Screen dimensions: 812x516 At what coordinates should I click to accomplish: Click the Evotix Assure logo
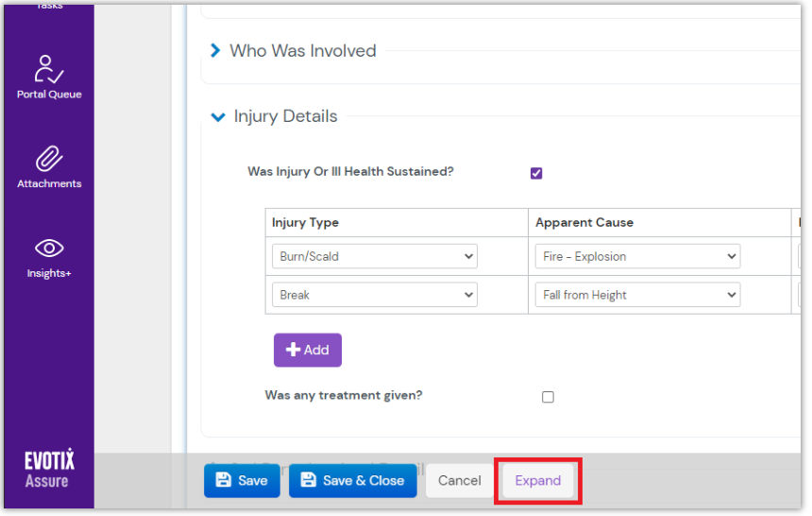48,470
